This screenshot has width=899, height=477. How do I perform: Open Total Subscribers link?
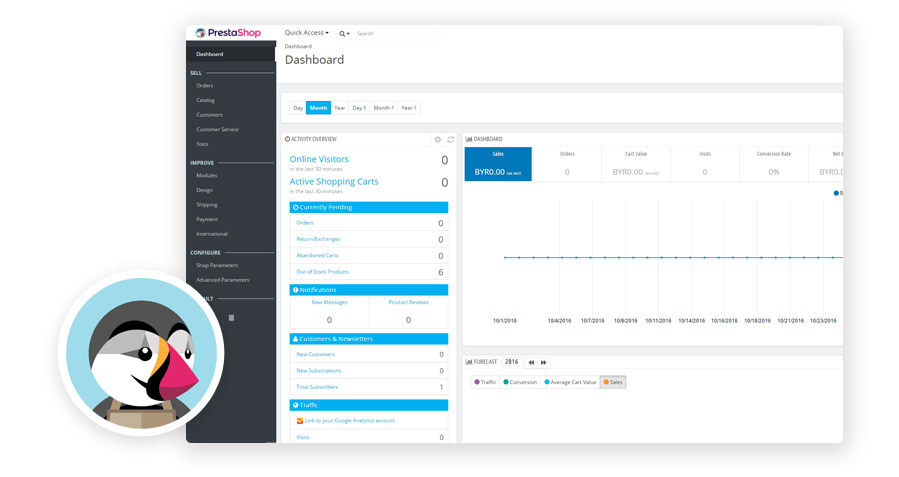click(317, 387)
